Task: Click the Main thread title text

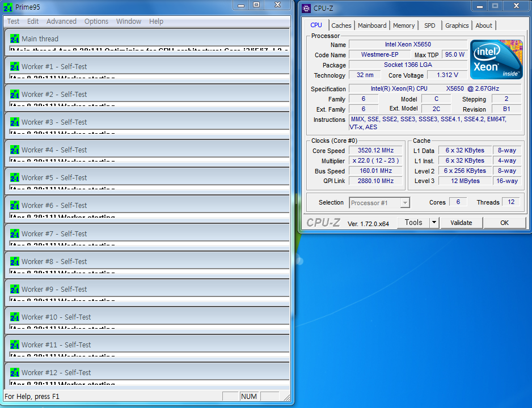Action: pos(40,39)
